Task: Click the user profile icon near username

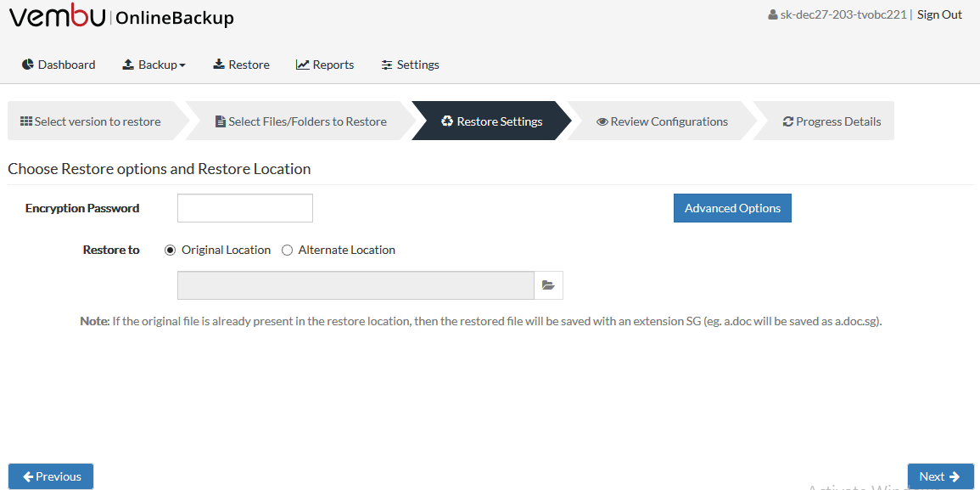Action: coord(772,15)
